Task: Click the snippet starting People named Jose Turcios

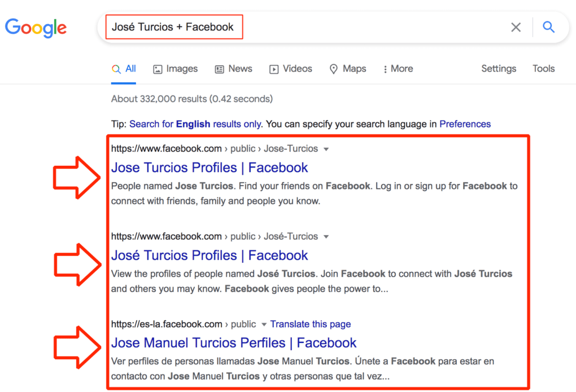Action: [x=315, y=193]
